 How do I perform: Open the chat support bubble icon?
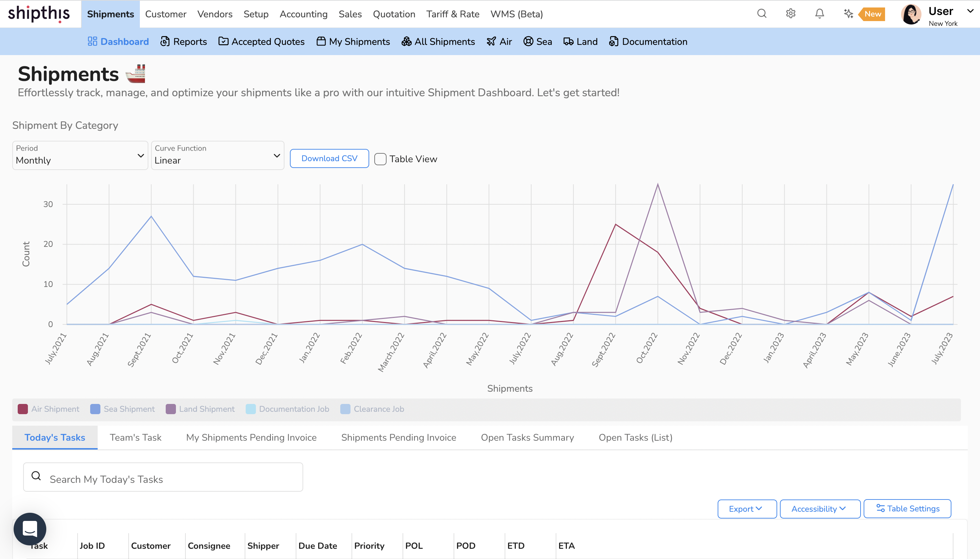click(x=30, y=529)
